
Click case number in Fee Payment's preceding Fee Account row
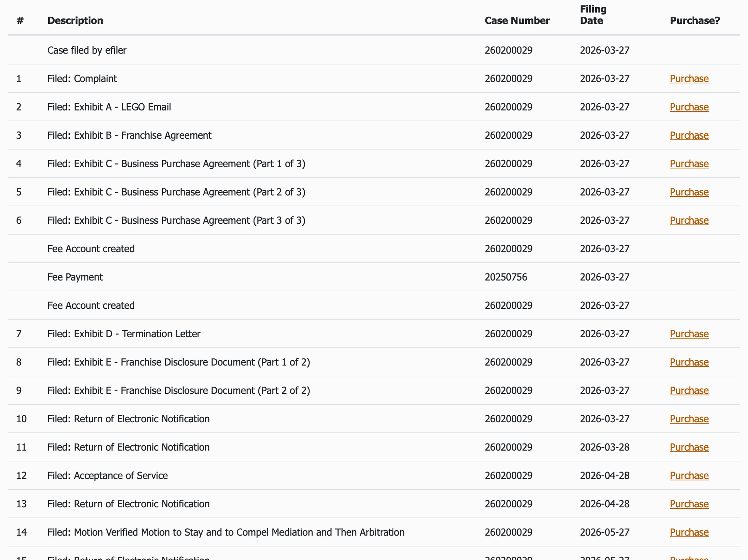pos(508,249)
